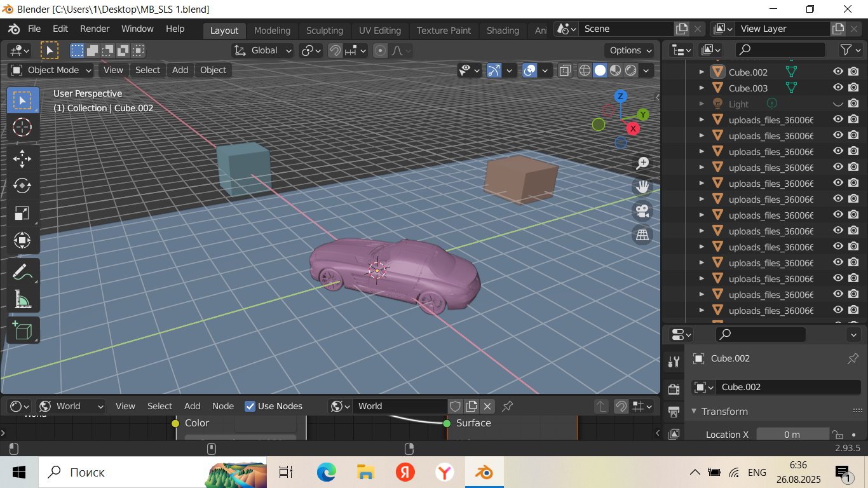
Task: Uncheck the Use Nodes checkbox
Action: coord(250,406)
